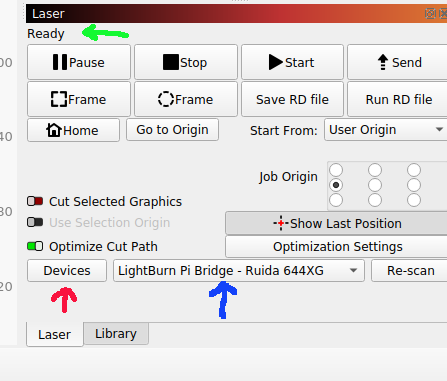Open Optimization Settings
The height and width of the screenshot is (381, 447).
tap(337, 247)
